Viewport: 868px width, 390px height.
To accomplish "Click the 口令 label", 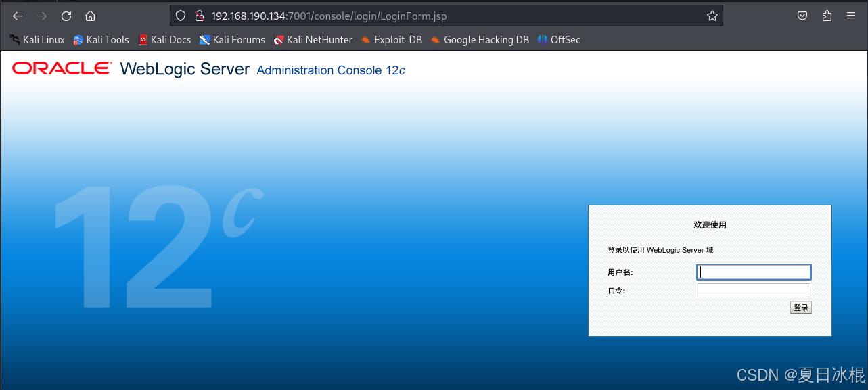I will pyautogui.click(x=616, y=291).
